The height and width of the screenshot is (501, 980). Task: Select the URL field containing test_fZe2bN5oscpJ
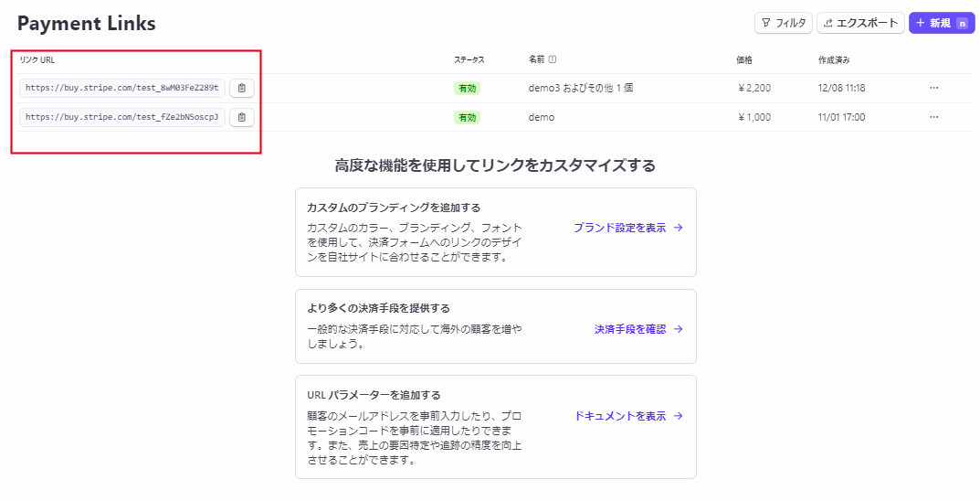122,117
